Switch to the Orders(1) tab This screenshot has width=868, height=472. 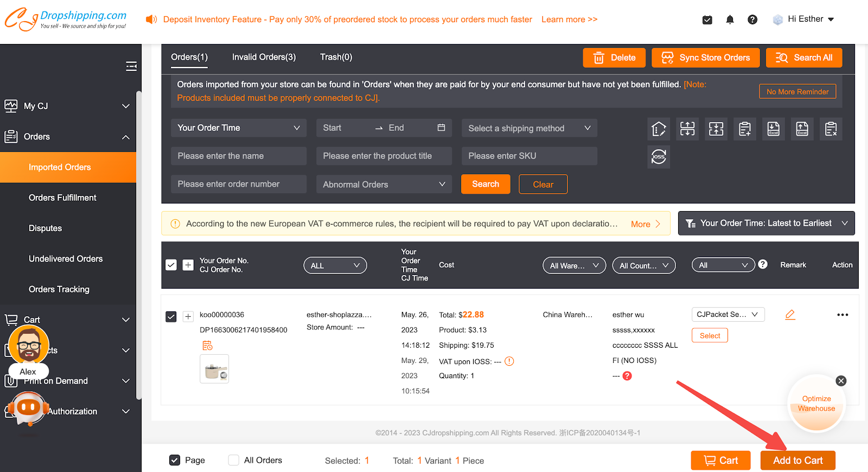point(189,57)
